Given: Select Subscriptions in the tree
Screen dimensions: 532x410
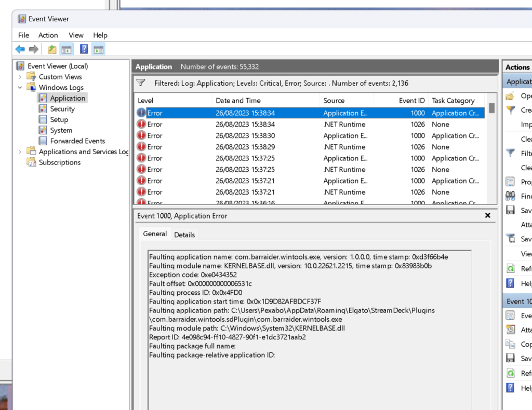Looking at the screenshot, I should [60, 162].
